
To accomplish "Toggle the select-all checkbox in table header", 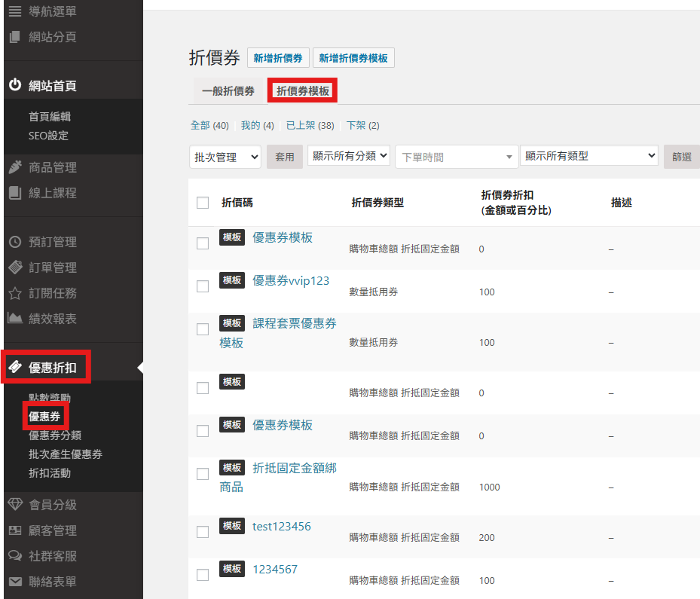I will [x=202, y=203].
